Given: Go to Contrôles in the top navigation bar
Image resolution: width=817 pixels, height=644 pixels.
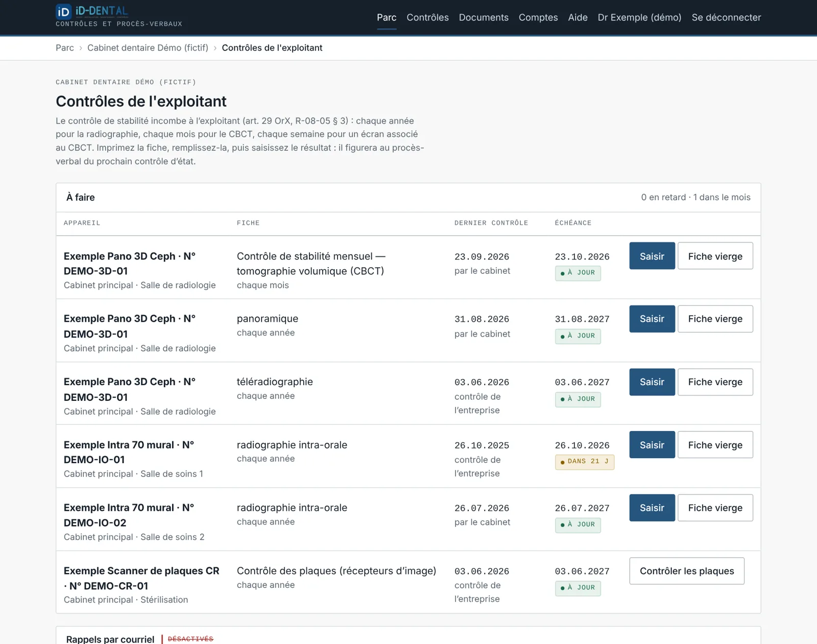Looking at the screenshot, I should 427,17.
